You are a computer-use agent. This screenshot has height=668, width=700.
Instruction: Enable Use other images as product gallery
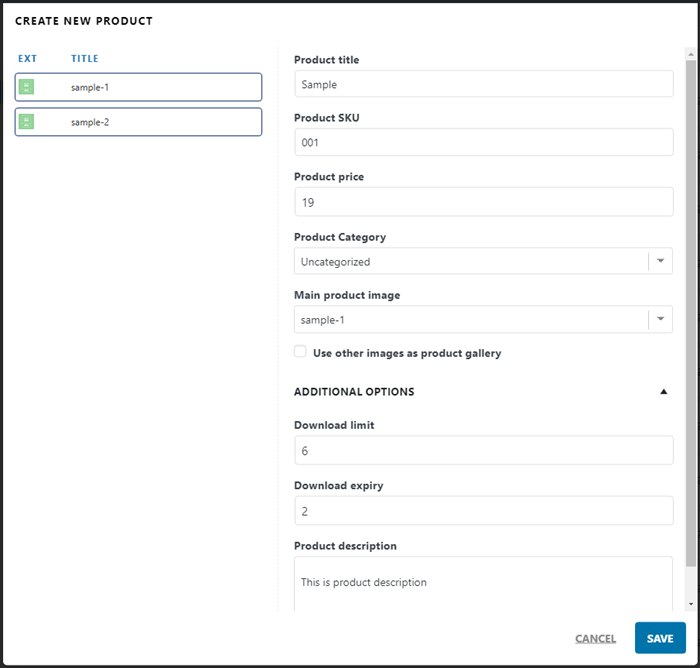pyautogui.click(x=300, y=352)
